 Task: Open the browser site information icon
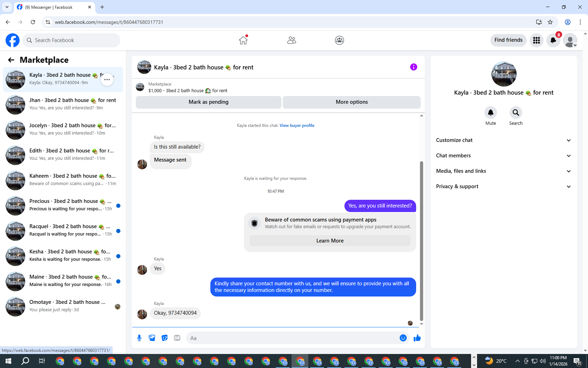point(48,22)
